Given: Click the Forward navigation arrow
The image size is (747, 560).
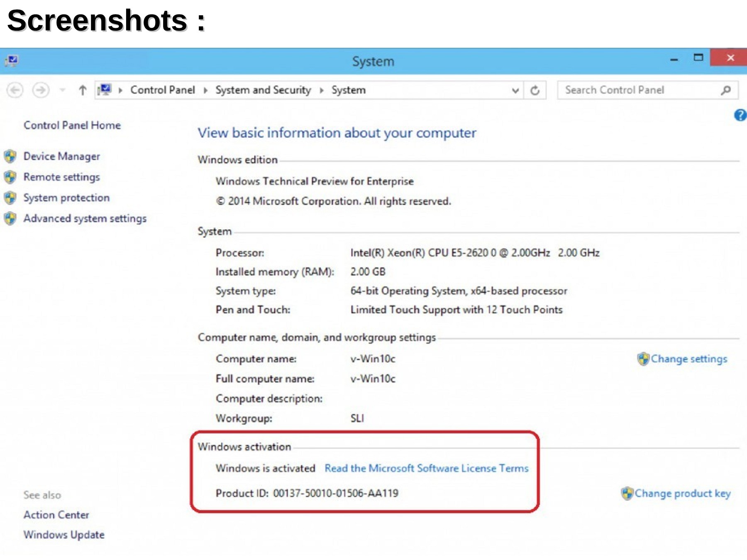Looking at the screenshot, I should tap(41, 90).
